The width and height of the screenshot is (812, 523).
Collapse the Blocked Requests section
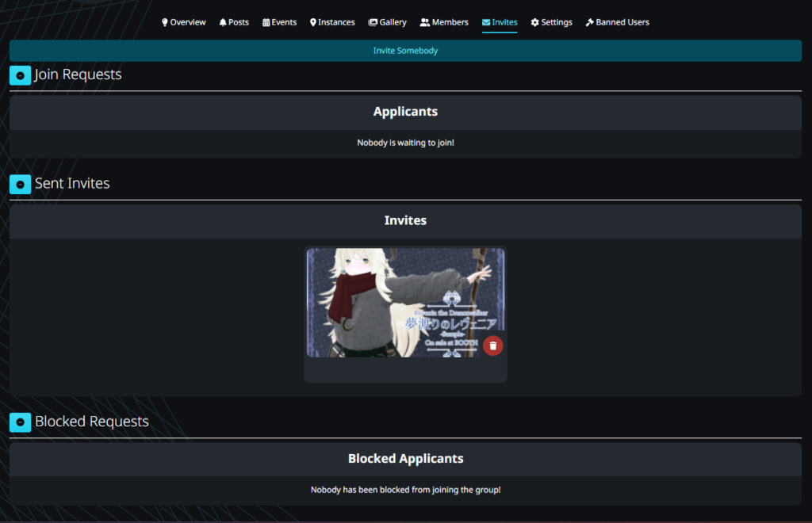[20, 422]
